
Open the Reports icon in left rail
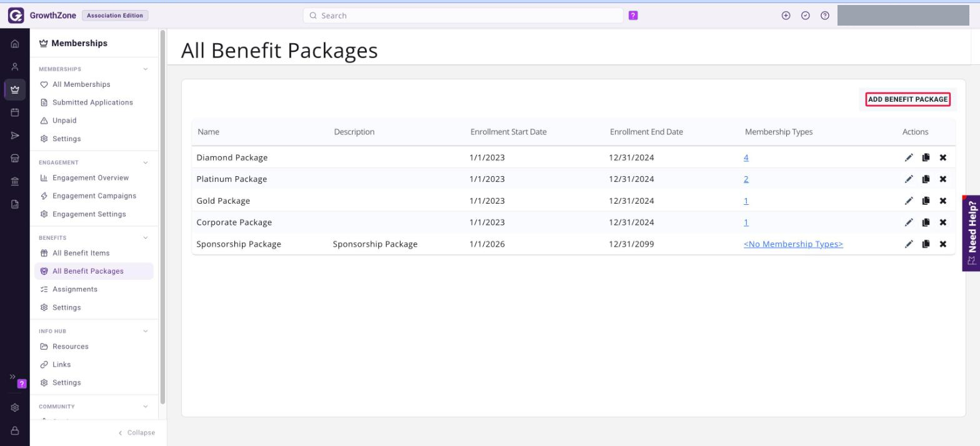[x=15, y=204]
